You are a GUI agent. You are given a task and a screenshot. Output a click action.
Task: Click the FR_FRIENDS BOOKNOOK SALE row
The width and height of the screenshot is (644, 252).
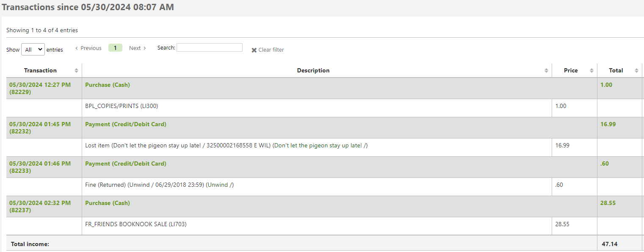pos(136,224)
